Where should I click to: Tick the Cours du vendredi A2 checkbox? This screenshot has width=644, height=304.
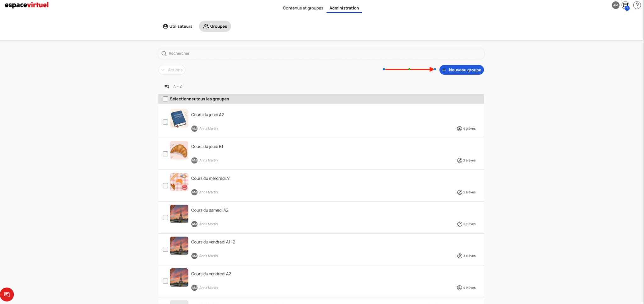click(165, 281)
